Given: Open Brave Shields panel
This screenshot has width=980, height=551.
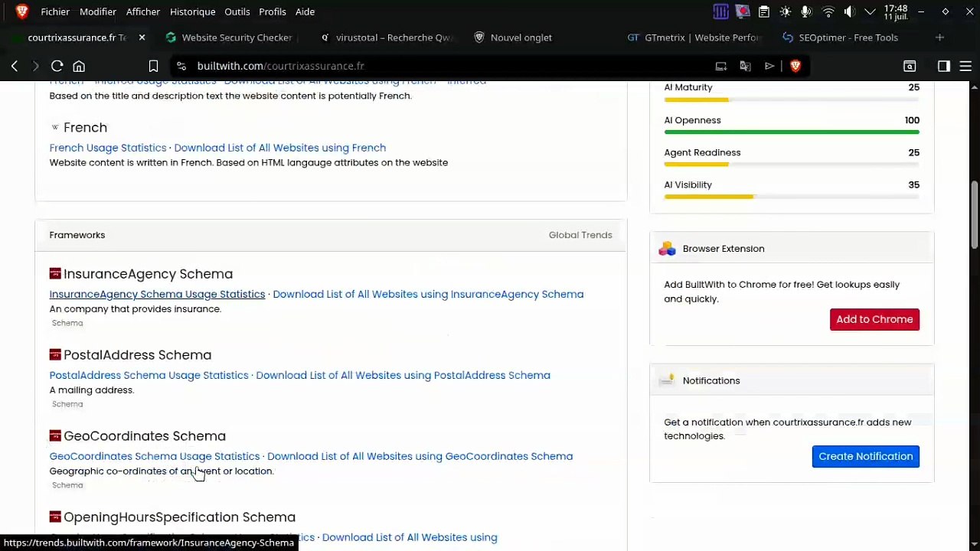Looking at the screenshot, I should (x=795, y=67).
